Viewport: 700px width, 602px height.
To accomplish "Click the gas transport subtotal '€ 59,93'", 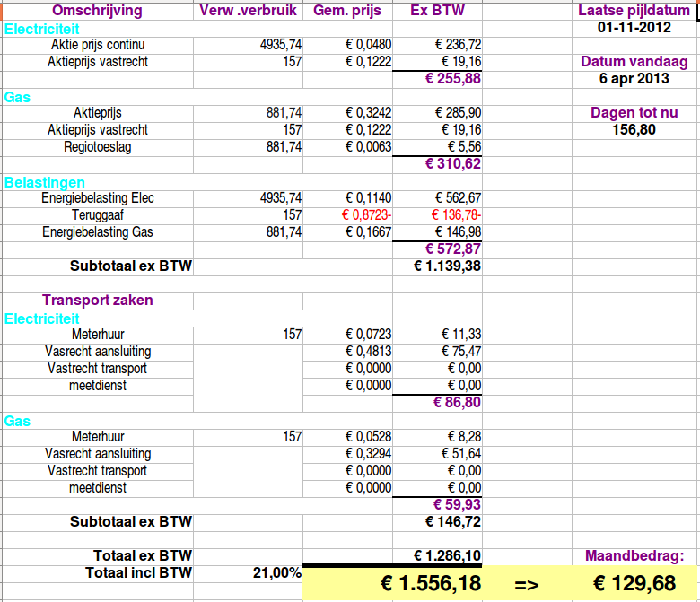I will pyautogui.click(x=437, y=505).
